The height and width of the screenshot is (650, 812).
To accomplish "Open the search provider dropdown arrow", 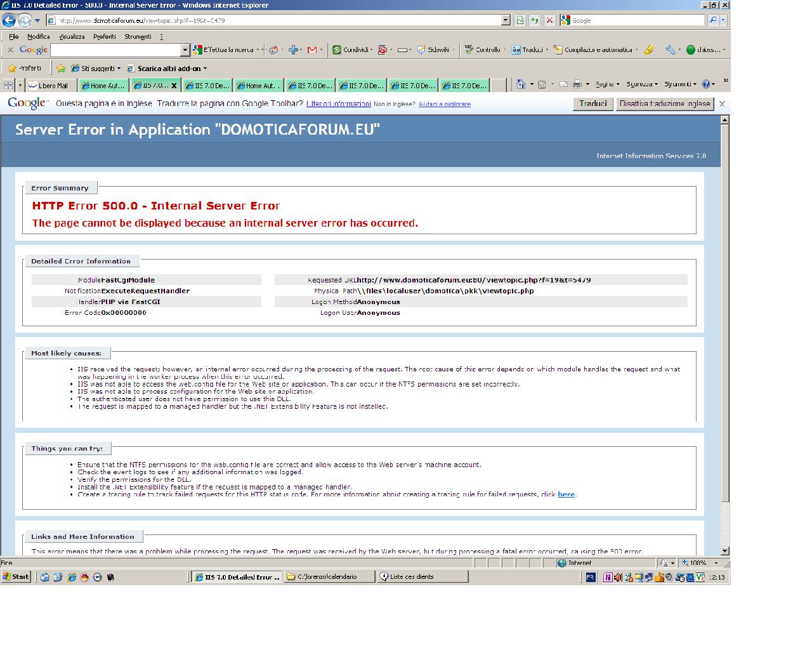I will click(723, 20).
